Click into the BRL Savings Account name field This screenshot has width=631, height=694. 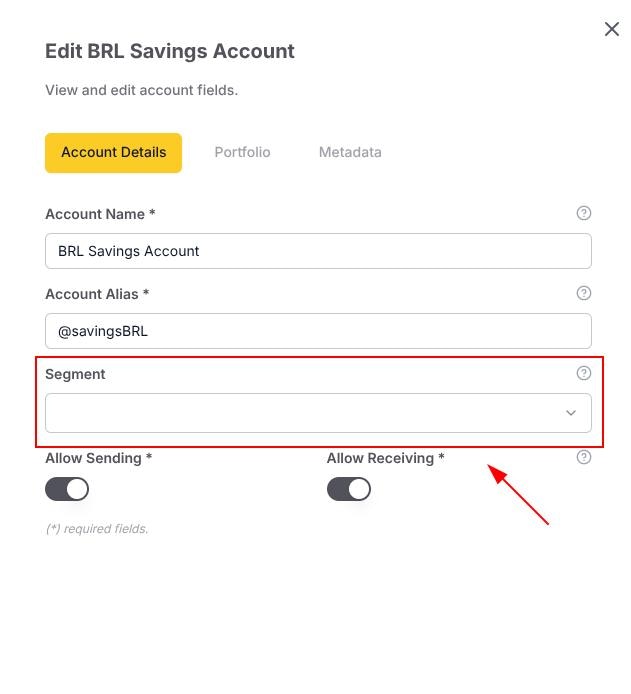[318, 251]
